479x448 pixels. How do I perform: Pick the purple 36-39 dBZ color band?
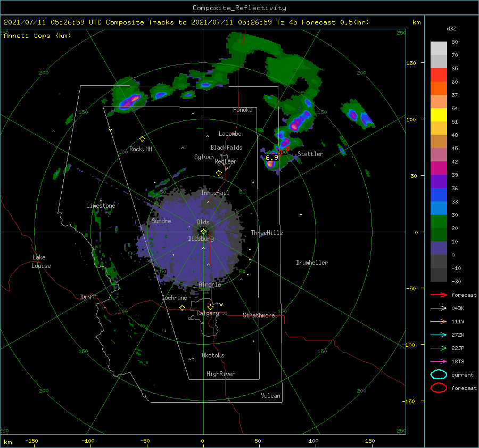pyautogui.click(x=439, y=181)
